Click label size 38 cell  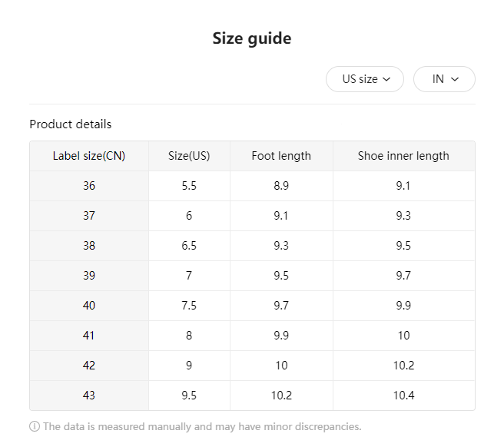click(89, 246)
